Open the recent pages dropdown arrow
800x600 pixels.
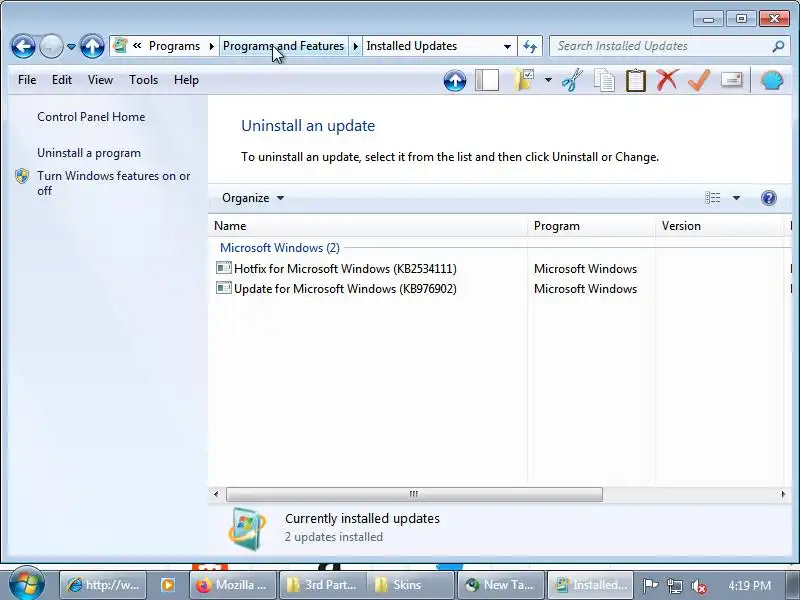[71, 47]
